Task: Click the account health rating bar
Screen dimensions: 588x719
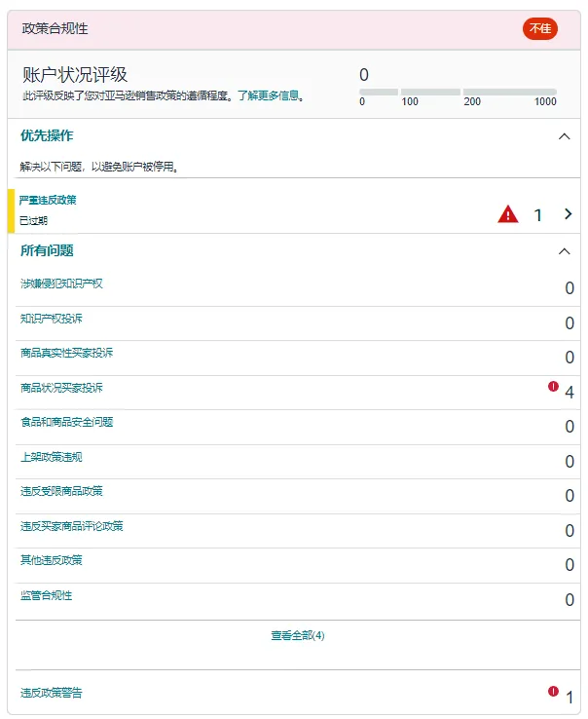Action: 458,92
